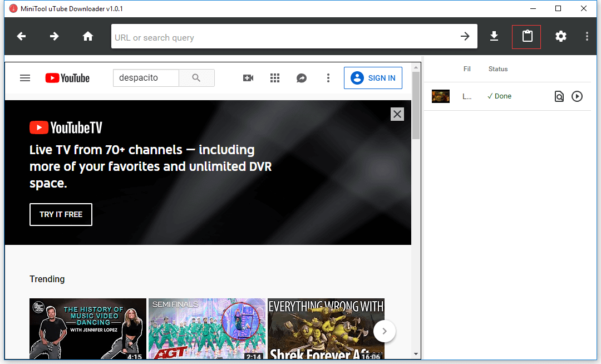Open settings with the gear icon
Screen dimensions: 601x364
[561, 36]
